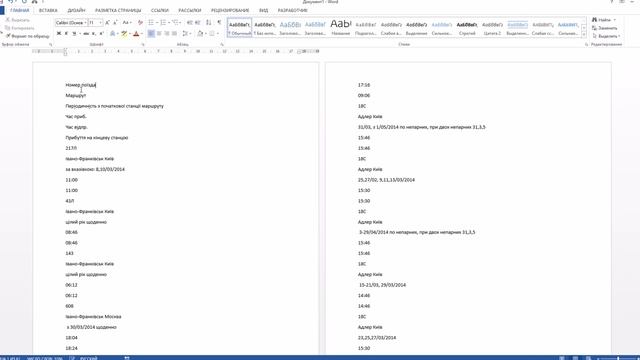Screen dimensions: 640x360
Task: Click the Выделить select button
Action: [x=606, y=36]
